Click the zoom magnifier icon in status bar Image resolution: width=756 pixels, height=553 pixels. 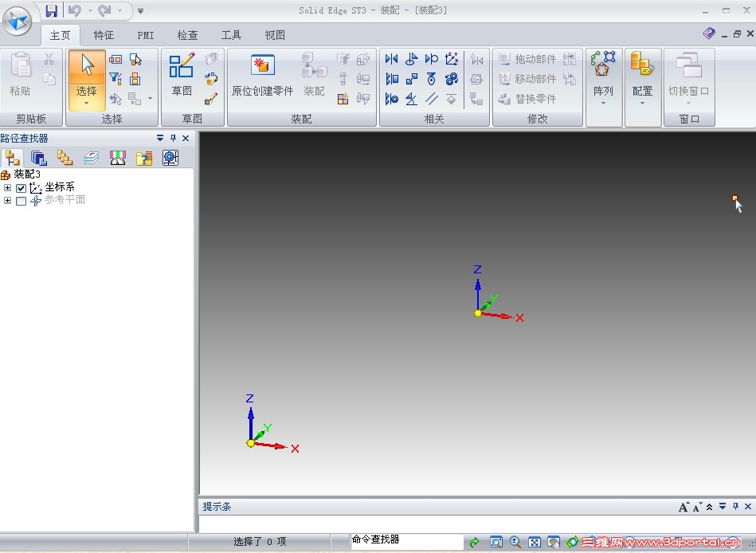[x=515, y=542]
